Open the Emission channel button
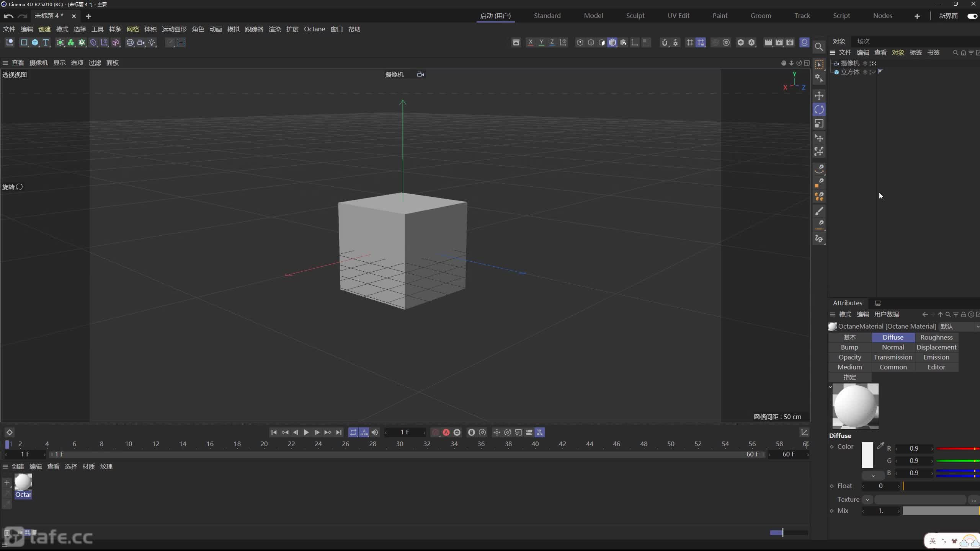The height and width of the screenshot is (551, 980). pyautogui.click(x=936, y=357)
